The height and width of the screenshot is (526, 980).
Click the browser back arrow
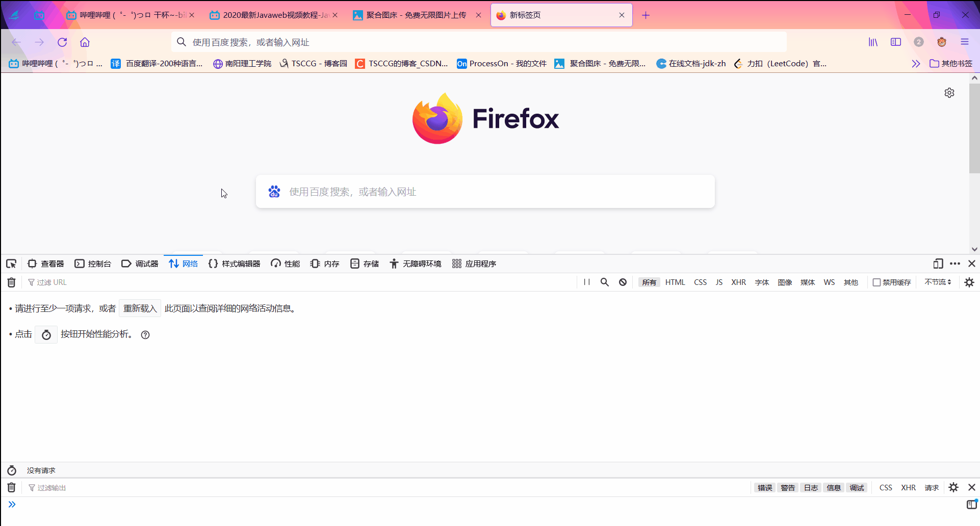(16, 42)
